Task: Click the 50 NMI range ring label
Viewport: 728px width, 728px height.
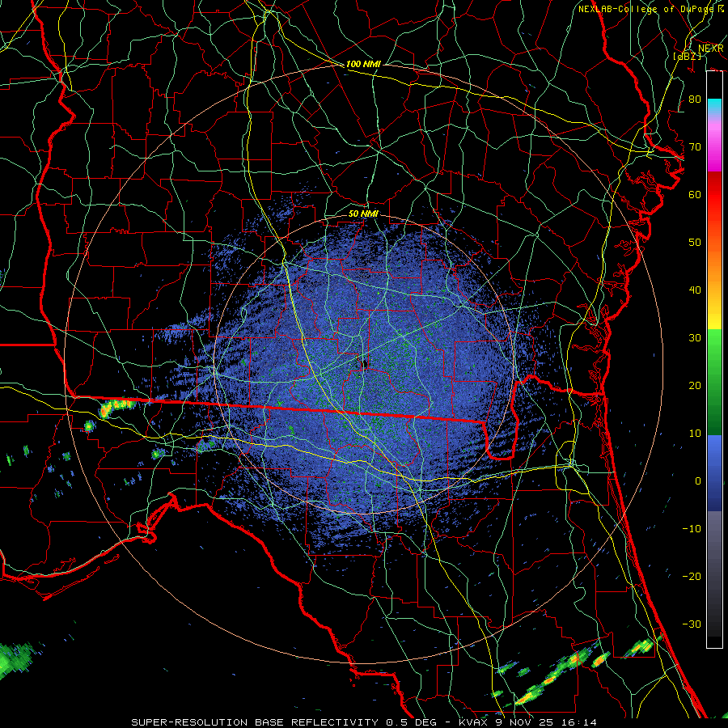Action: [x=363, y=214]
